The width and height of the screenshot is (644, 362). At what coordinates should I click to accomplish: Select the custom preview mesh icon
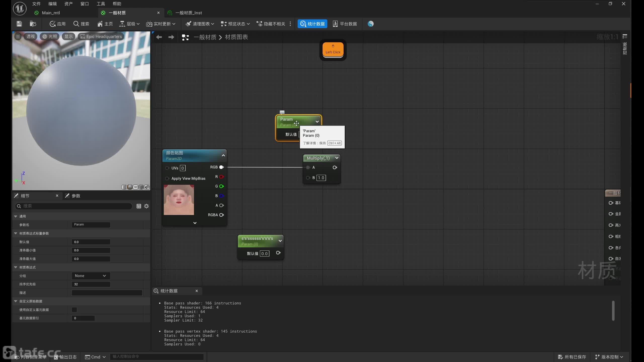[147, 187]
